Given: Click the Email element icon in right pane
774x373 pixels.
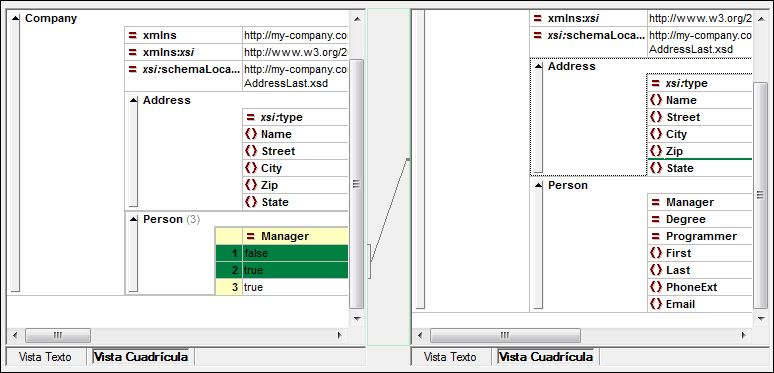Looking at the screenshot, I should 656,304.
